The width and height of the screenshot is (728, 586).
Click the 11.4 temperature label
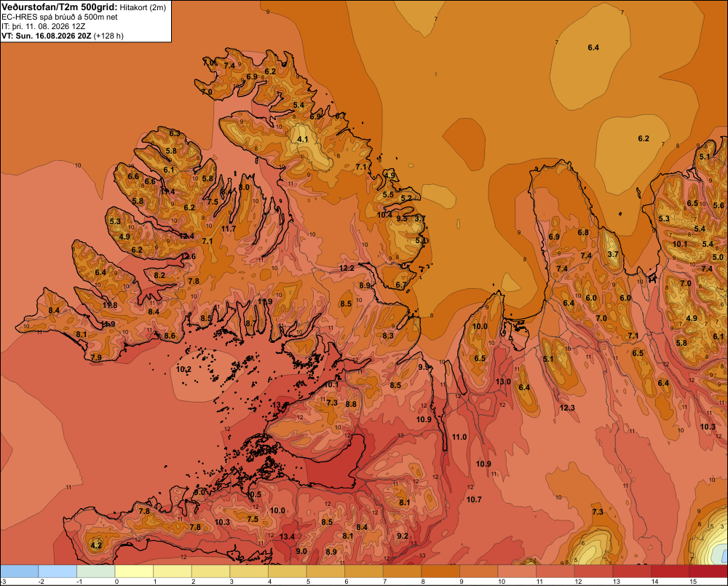click(x=167, y=191)
